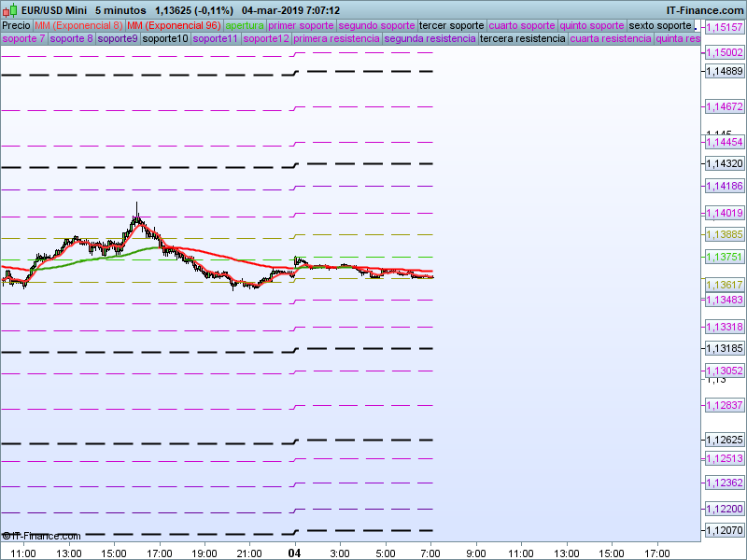Select the 'tercer soporte' indicator label
Viewport: 747px width, 560px height.
point(452,25)
